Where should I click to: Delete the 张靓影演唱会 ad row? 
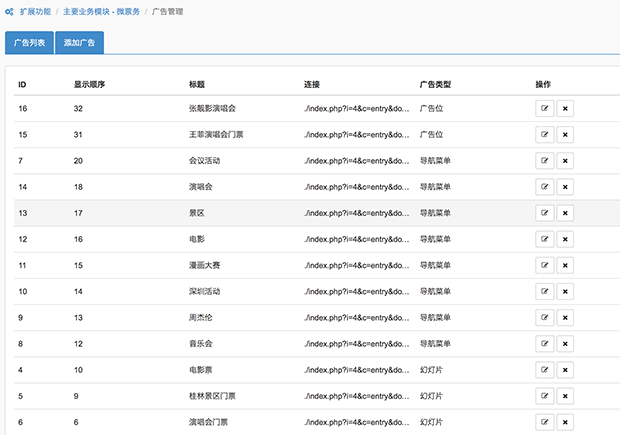565,108
